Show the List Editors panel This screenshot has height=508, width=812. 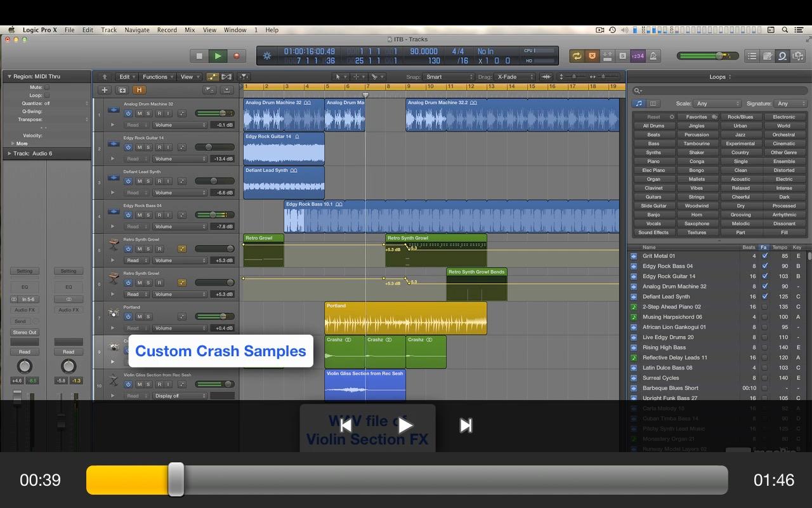pos(752,56)
